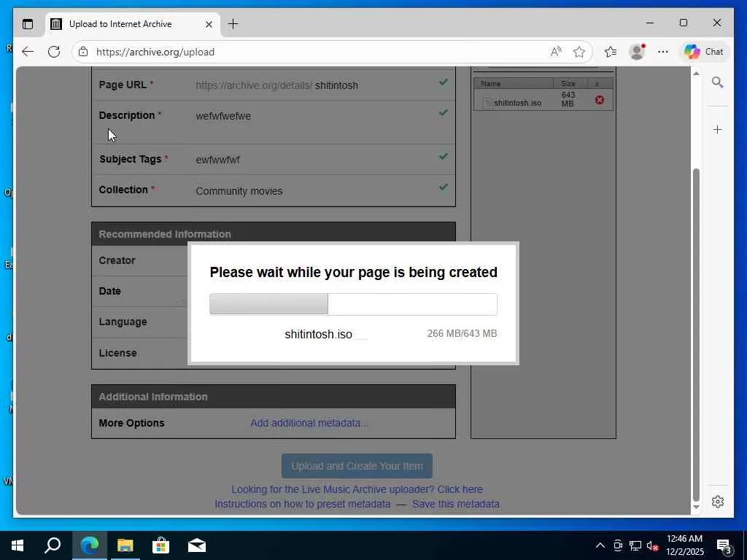Click the Language field label
Image resolution: width=747 pixels, height=560 pixels.
pyautogui.click(x=123, y=322)
